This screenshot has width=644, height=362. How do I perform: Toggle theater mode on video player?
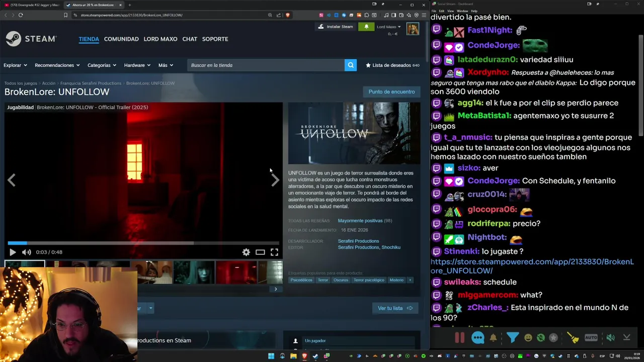tap(260, 252)
